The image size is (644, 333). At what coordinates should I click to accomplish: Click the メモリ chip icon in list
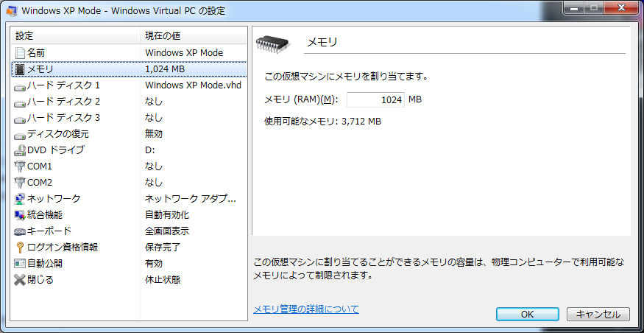click(20, 69)
